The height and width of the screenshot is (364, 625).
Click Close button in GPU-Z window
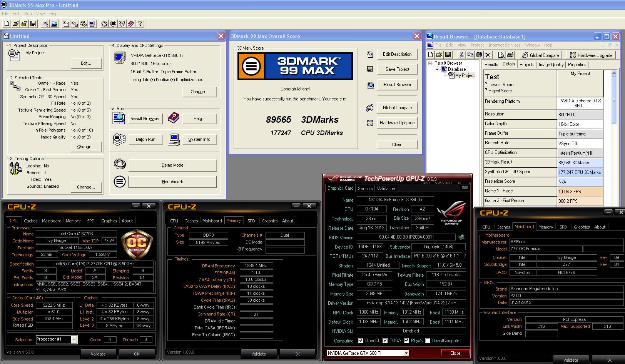455,353
